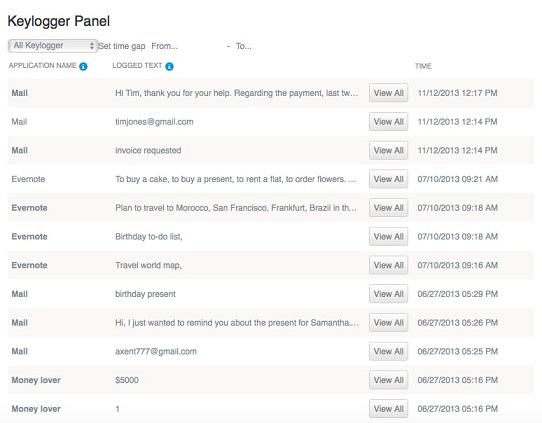The image size is (542, 423).
Task: Select the Money lover $5000 row
Action: tap(271, 380)
